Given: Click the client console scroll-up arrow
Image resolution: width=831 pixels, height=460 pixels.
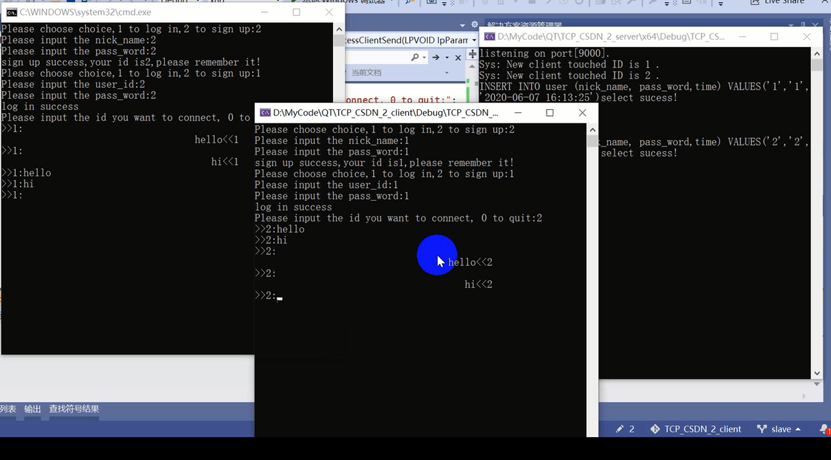Looking at the screenshot, I should [x=592, y=130].
